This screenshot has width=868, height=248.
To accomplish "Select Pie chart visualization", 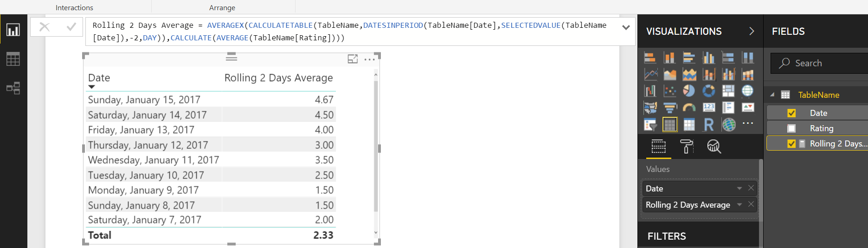I will tap(689, 91).
